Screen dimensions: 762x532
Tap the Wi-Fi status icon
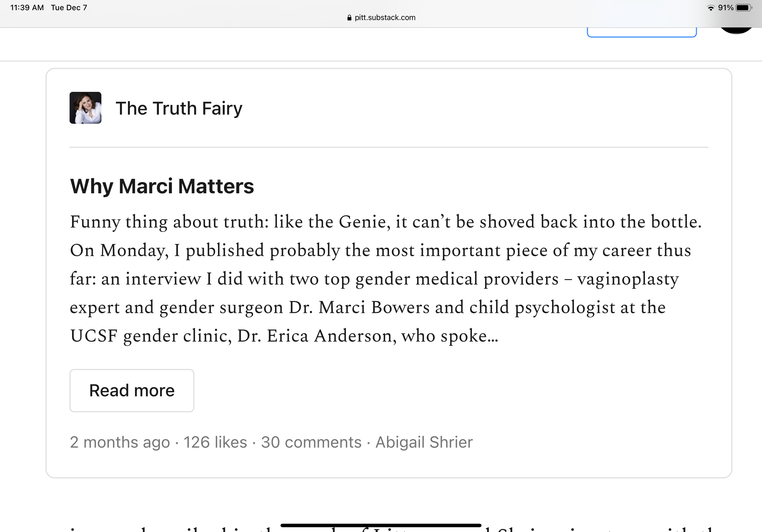click(711, 8)
